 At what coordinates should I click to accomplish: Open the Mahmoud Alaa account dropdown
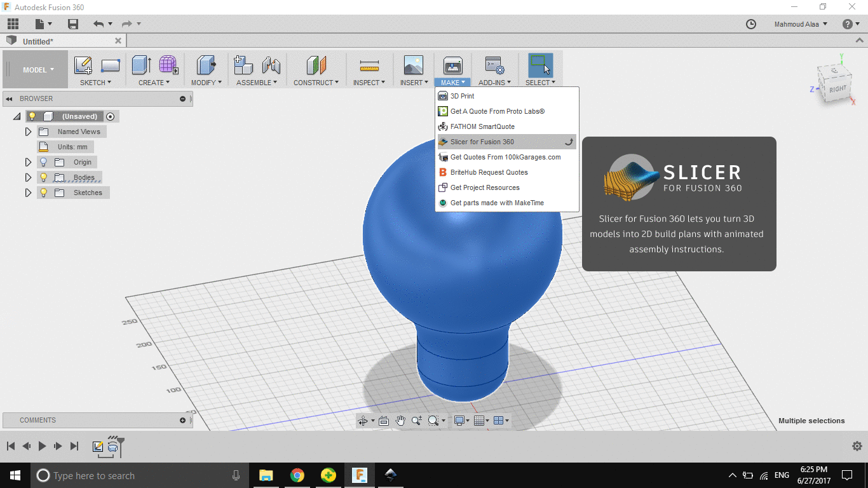(801, 24)
